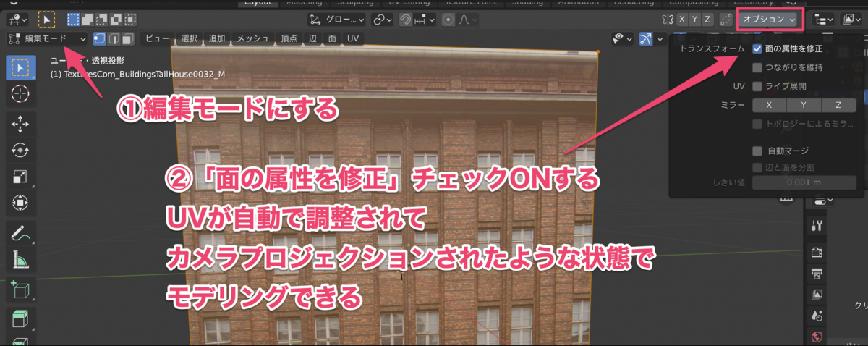The height and width of the screenshot is (346, 868).
Task: Select the Add Cube tool
Action: pyautogui.click(x=20, y=289)
